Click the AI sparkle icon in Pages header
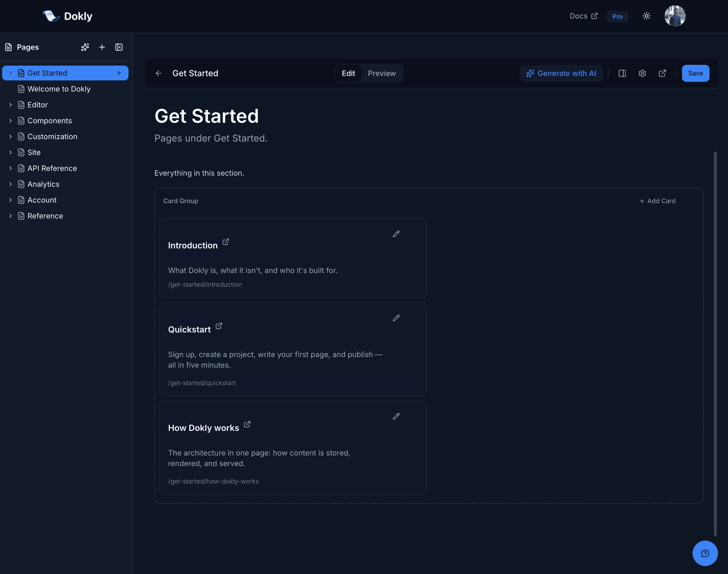The height and width of the screenshot is (574, 728). (x=85, y=47)
